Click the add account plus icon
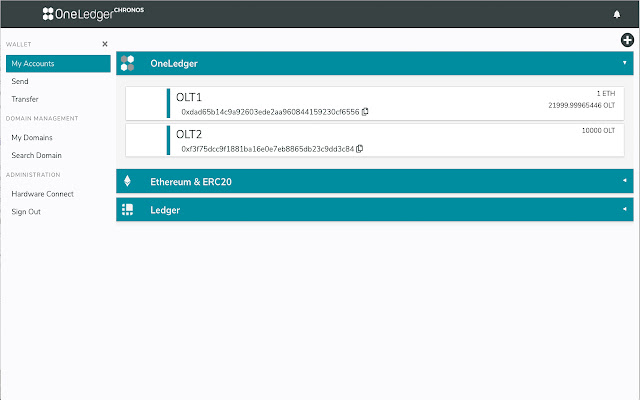 coord(627,40)
